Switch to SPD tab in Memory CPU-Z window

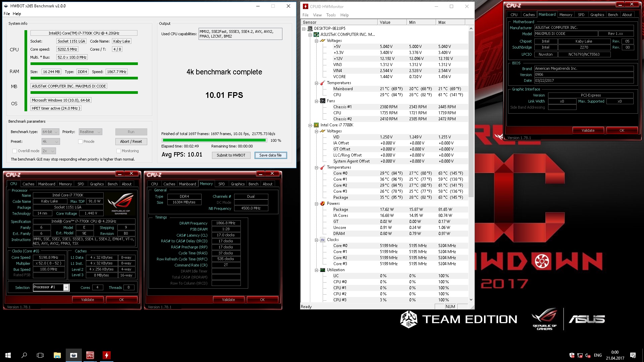click(x=222, y=184)
